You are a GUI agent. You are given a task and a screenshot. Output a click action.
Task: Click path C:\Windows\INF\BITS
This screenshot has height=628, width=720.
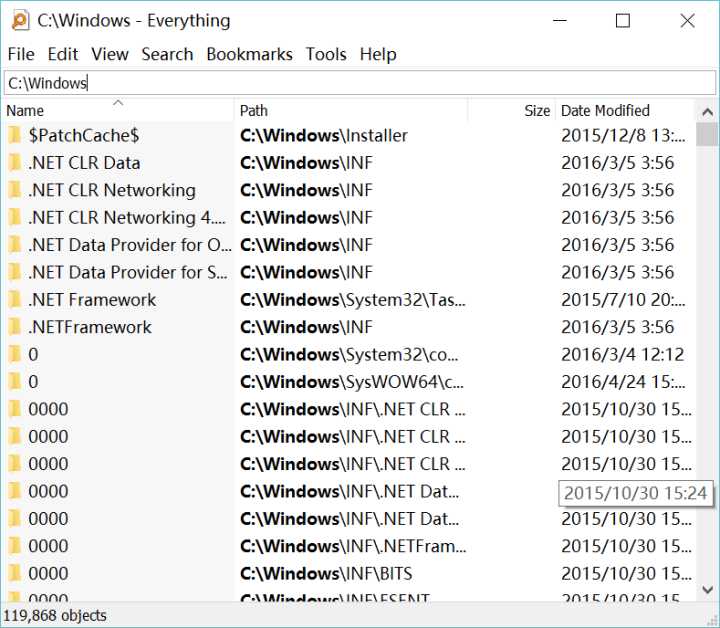[326, 573]
